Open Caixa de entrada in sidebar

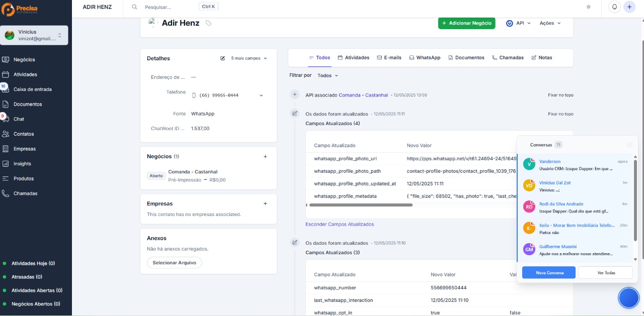point(32,89)
